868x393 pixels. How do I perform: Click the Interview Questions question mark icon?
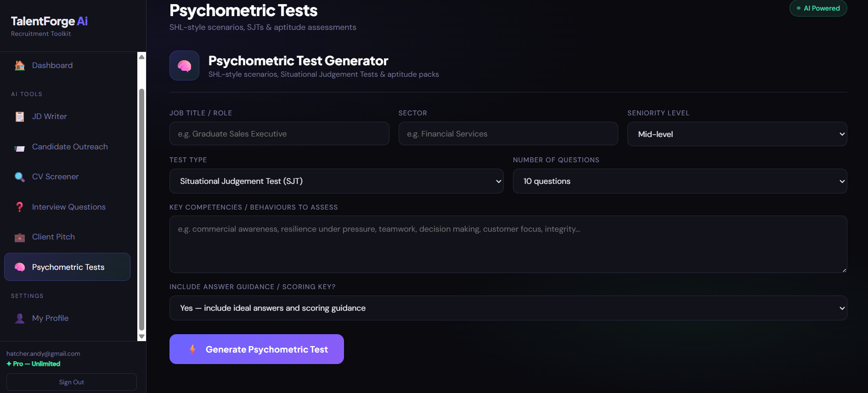[x=20, y=207]
